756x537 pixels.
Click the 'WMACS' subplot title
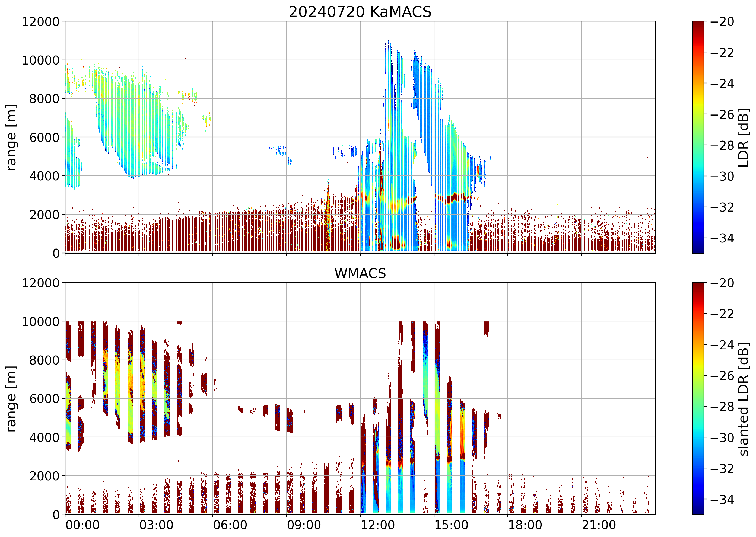coord(360,273)
